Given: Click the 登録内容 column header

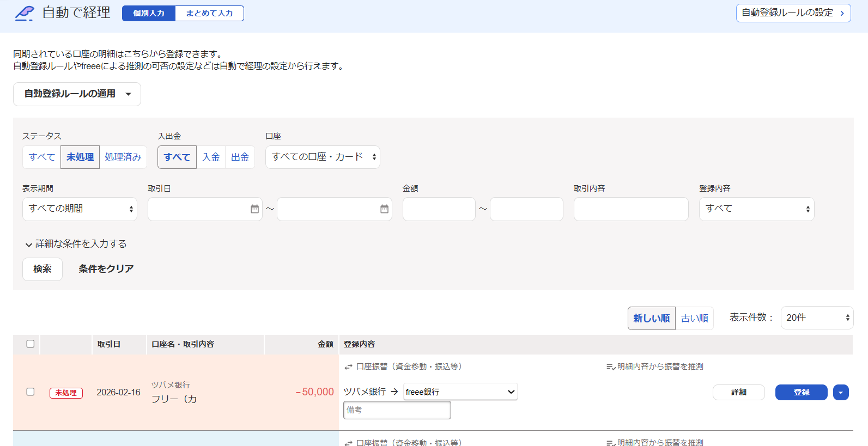Looking at the screenshot, I should tap(360, 344).
